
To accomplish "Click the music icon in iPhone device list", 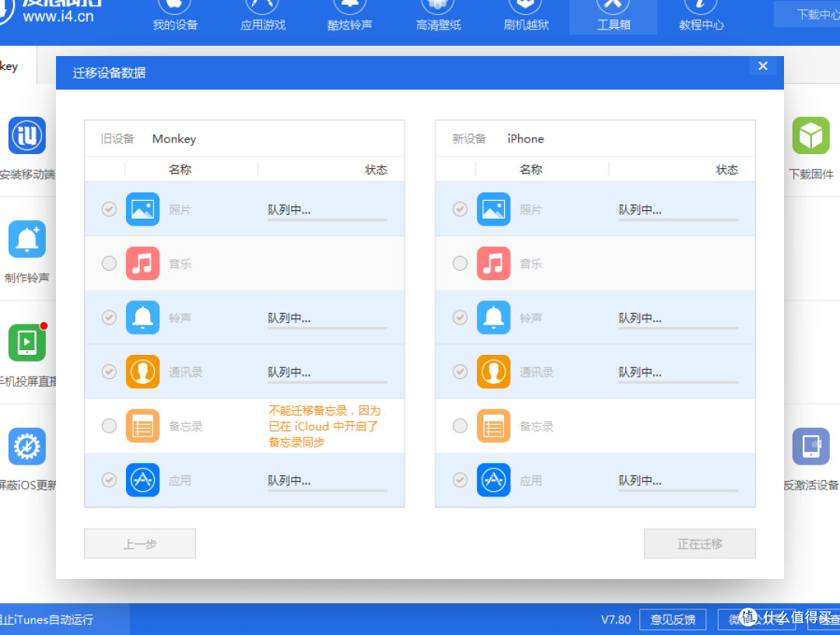I will click(x=493, y=263).
